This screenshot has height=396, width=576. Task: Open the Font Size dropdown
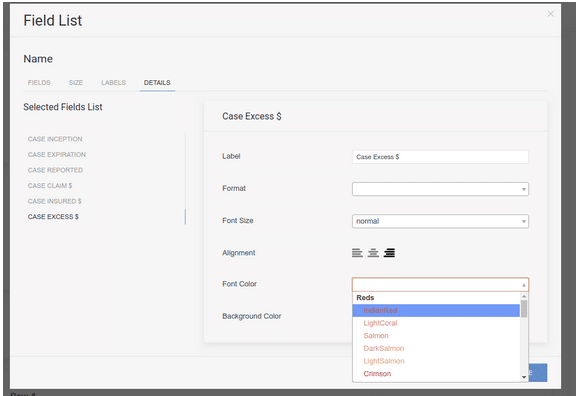tap(440, 221)
